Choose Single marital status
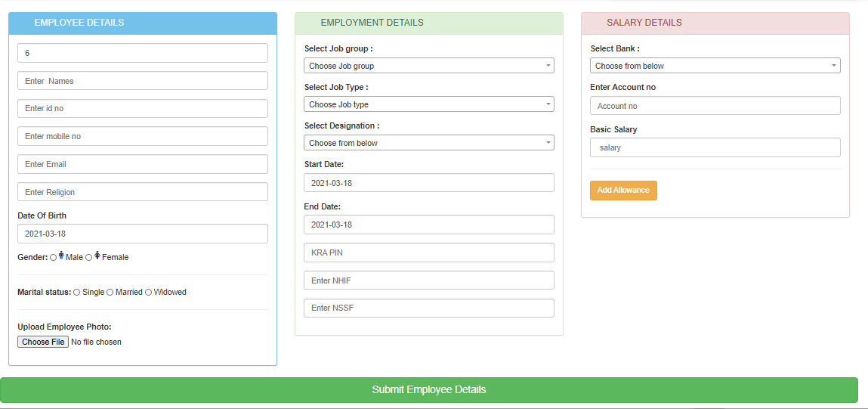Viewport: 868px width, 409px height. click(77, 293)
